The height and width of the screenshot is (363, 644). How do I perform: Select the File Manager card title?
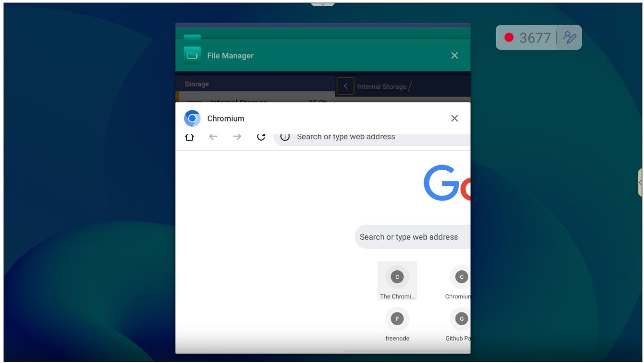click(230, 56)
